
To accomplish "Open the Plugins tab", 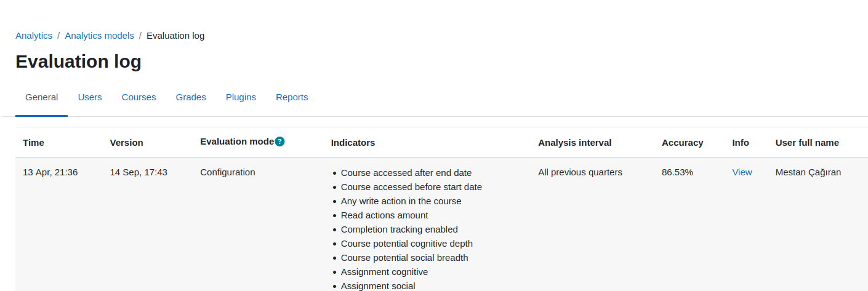I will click(241, 97).
